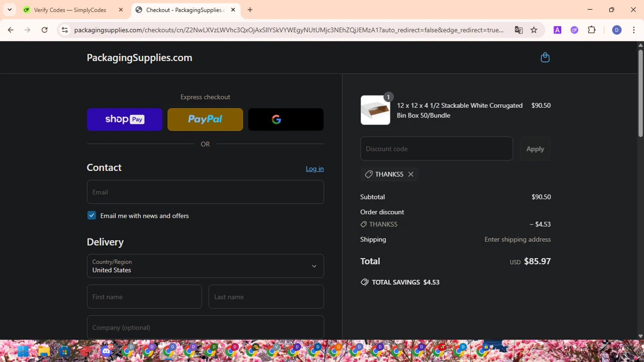Click the Subtotal $90.50 value

tap(541, 197)
